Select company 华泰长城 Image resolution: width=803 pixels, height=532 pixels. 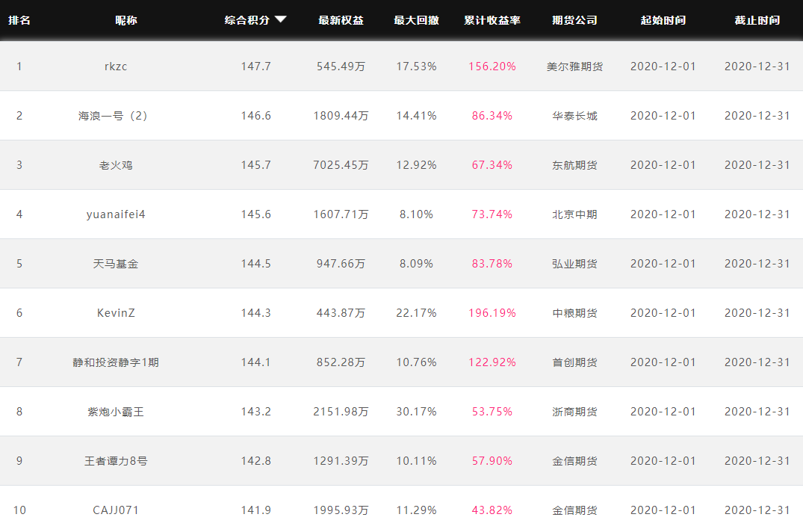click(574, 116)
